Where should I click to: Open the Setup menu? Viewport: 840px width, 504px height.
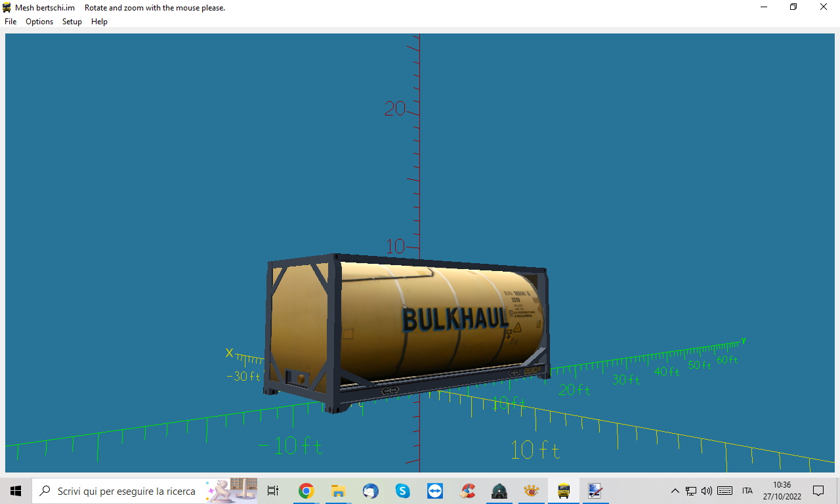(72, 22)
